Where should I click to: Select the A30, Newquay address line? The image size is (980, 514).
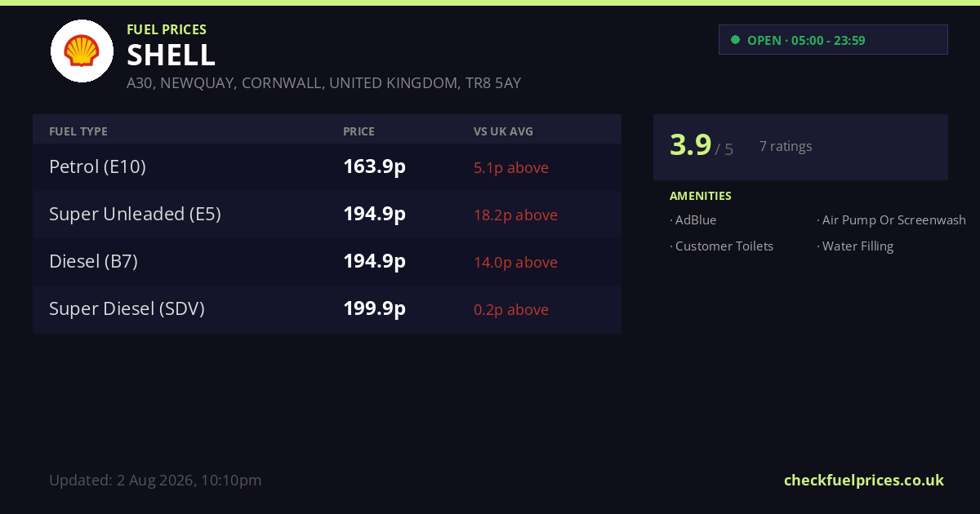324,83
